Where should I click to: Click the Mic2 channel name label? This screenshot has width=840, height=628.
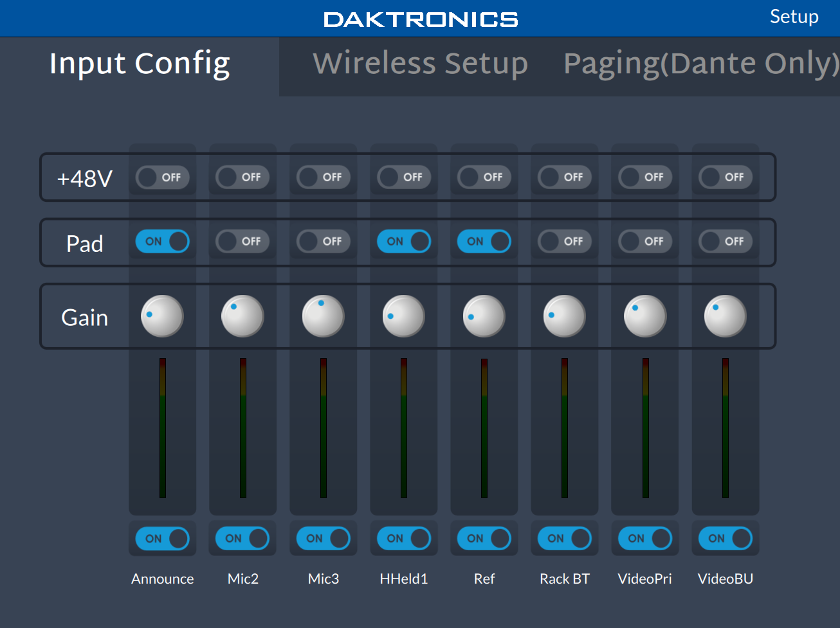242,579
